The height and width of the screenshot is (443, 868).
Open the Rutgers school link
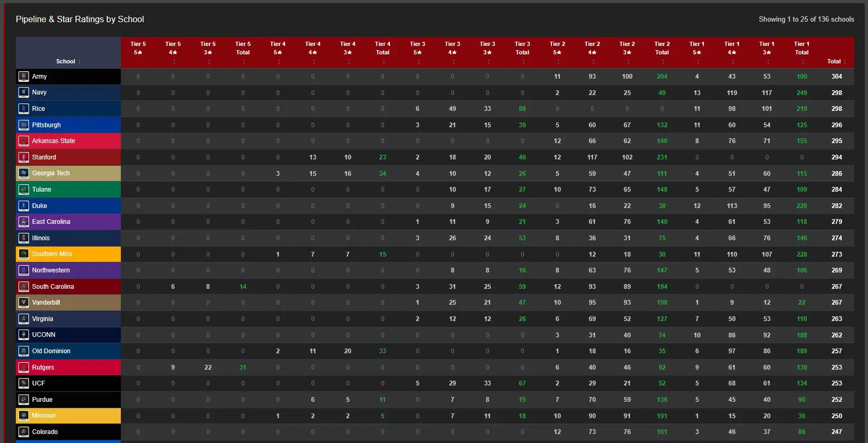click(43, 367)
